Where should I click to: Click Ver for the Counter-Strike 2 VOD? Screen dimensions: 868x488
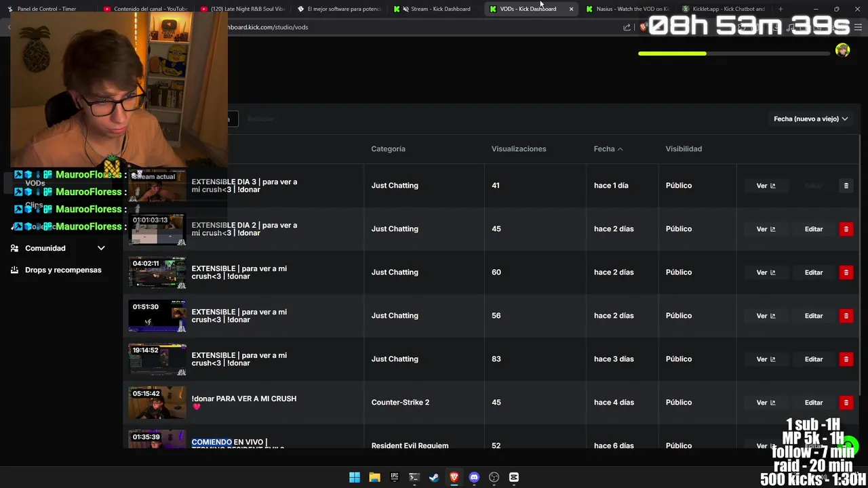pyautogui.click(x=766, y=403)
